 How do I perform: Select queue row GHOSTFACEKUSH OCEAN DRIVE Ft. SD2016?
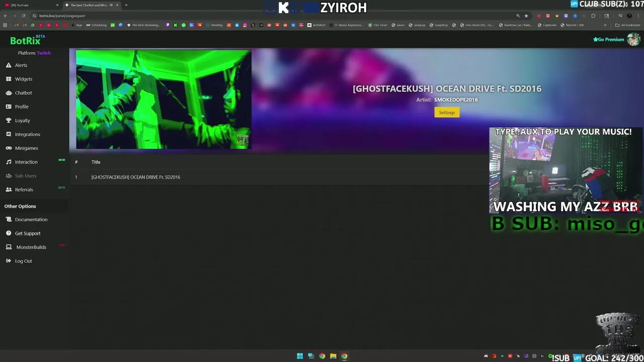tap(279, 177)
